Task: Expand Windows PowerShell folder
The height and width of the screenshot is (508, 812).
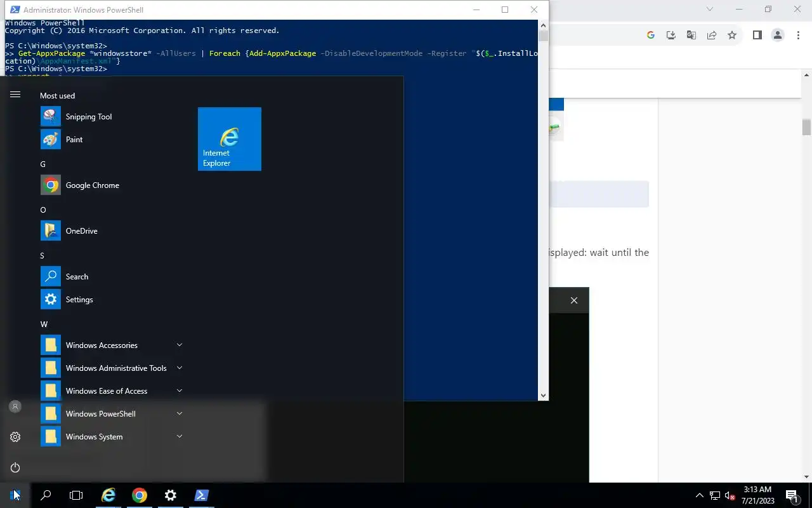Action: tap(112, 414)
